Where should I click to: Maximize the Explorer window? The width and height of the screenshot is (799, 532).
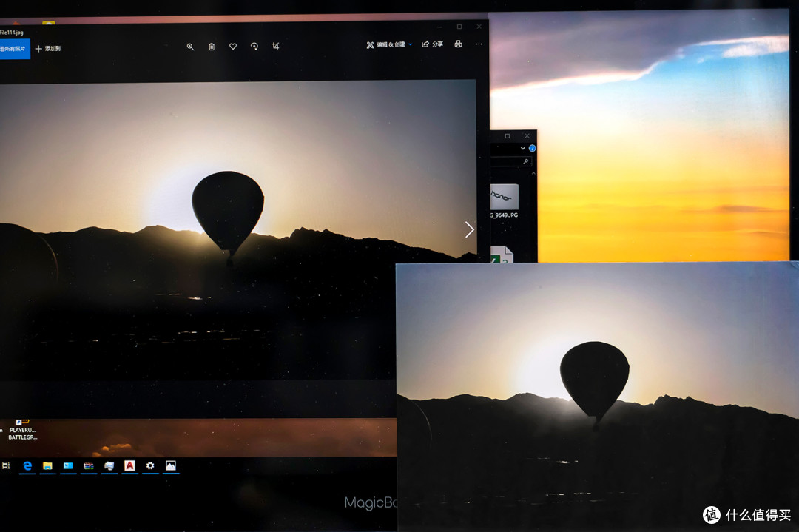pyautogui.click(x=507, y=136)
